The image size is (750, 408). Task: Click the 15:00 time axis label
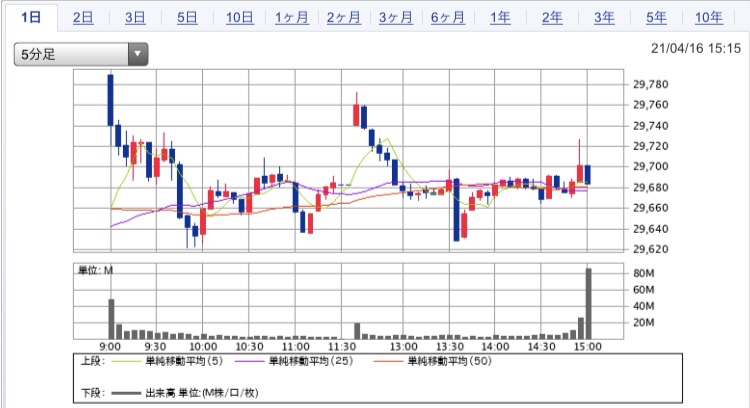pos(588,347)
